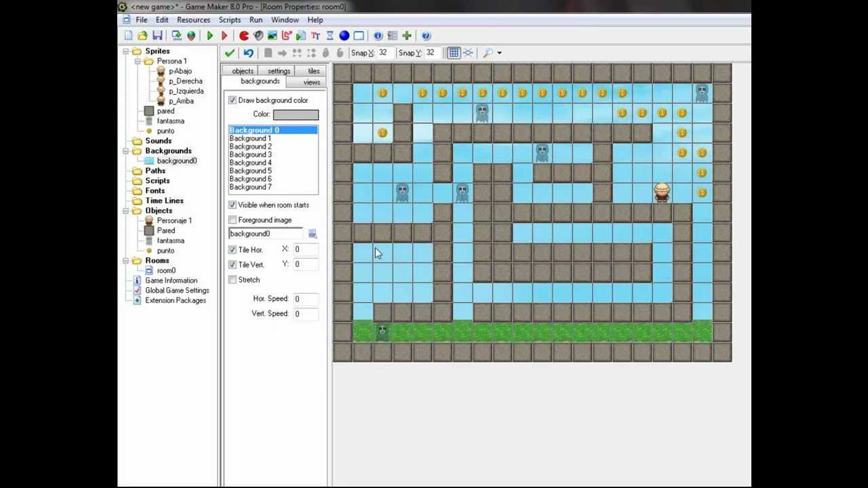Toggle Visible when room starts
This screenshot has height=488, width=868.
tap(233, 205)
